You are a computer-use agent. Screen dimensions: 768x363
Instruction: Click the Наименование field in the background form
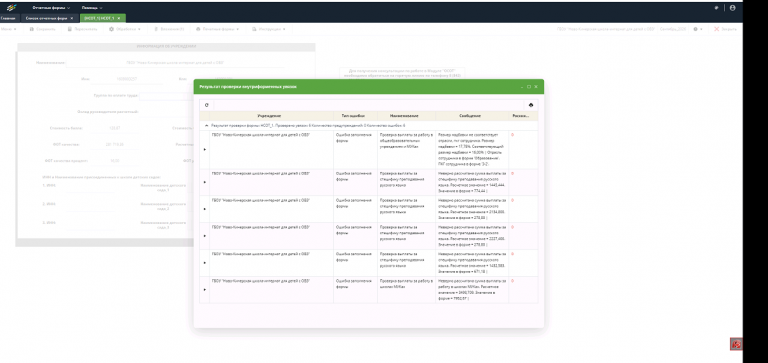click(x=175, y=63)
